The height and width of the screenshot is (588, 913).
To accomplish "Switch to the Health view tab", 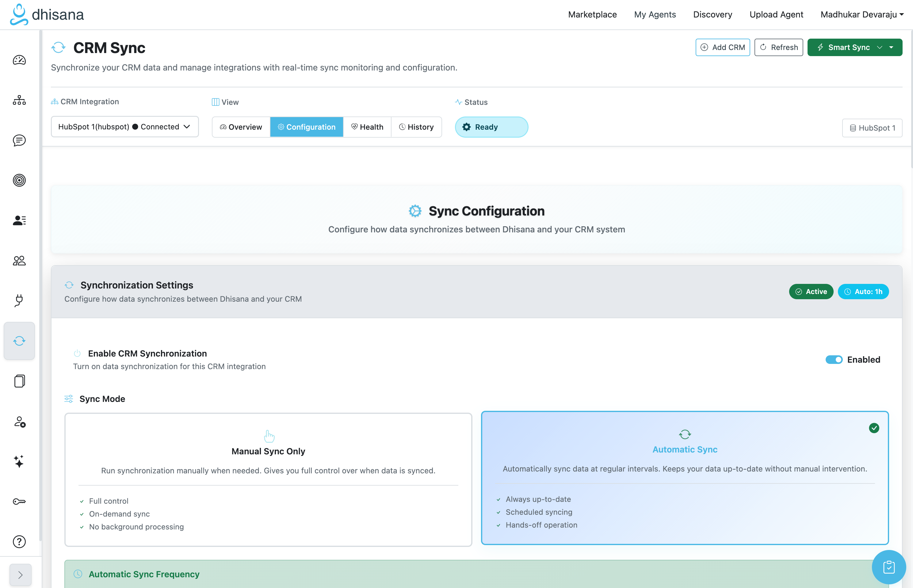I will tap(367, 127).
